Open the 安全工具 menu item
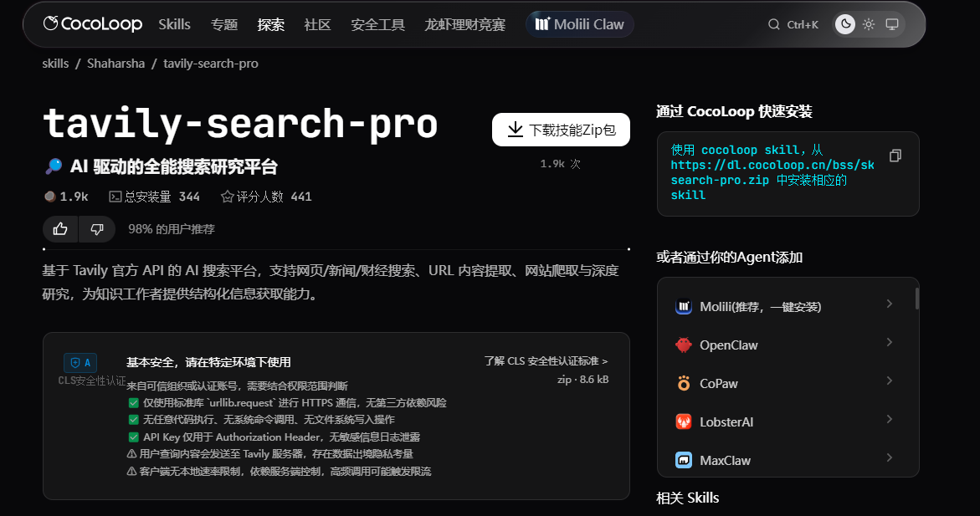980x516 pixels. click(377, 24)
